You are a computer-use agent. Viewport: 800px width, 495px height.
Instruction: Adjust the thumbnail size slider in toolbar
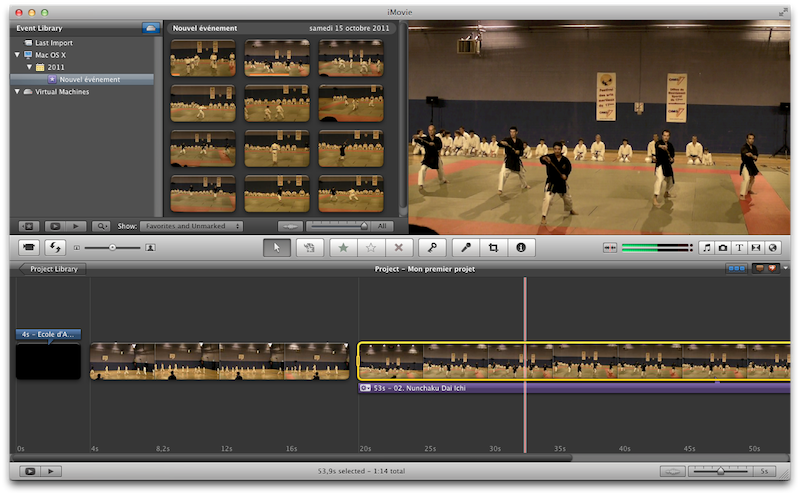tap(112, 248)
